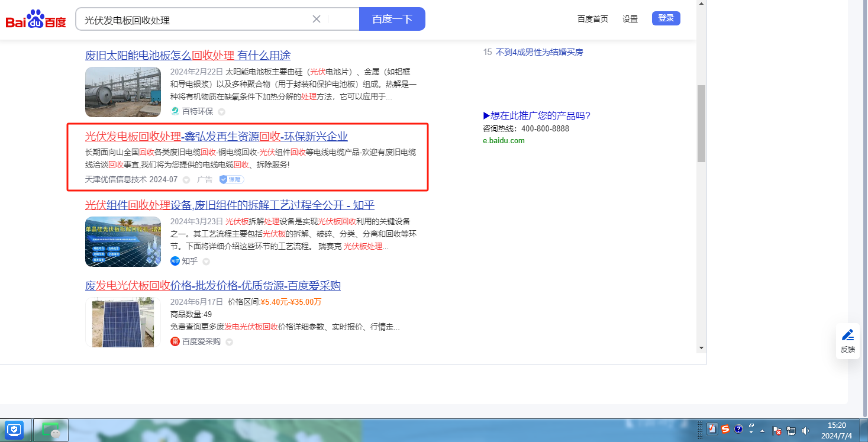The width and height of the screenshot is (868, 442).
Task: Clear the search box with X icon
Action: coord(317,19)
